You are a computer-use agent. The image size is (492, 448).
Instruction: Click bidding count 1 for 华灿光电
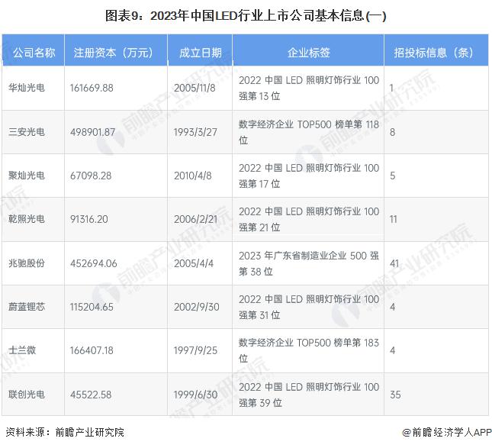tap(391, 88)
